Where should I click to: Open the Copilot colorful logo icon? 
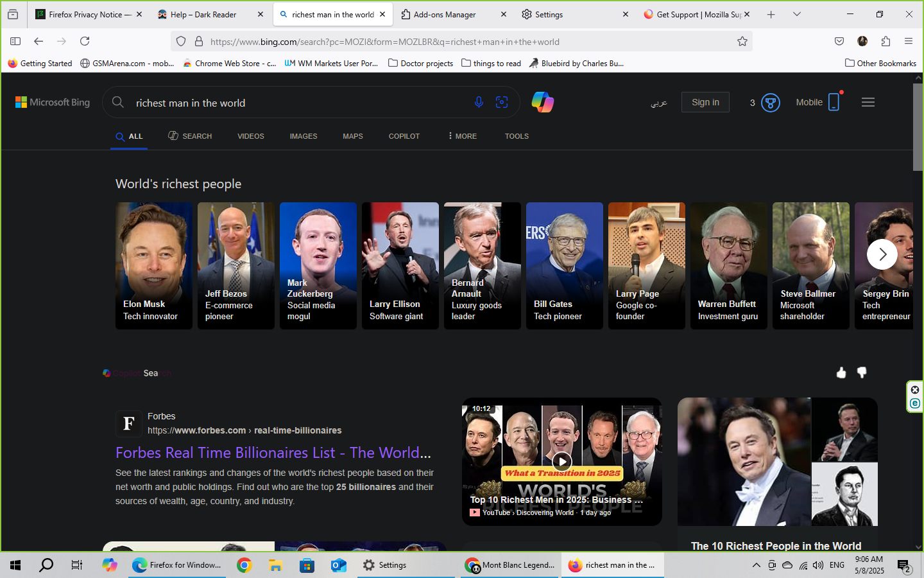(543, 102)
